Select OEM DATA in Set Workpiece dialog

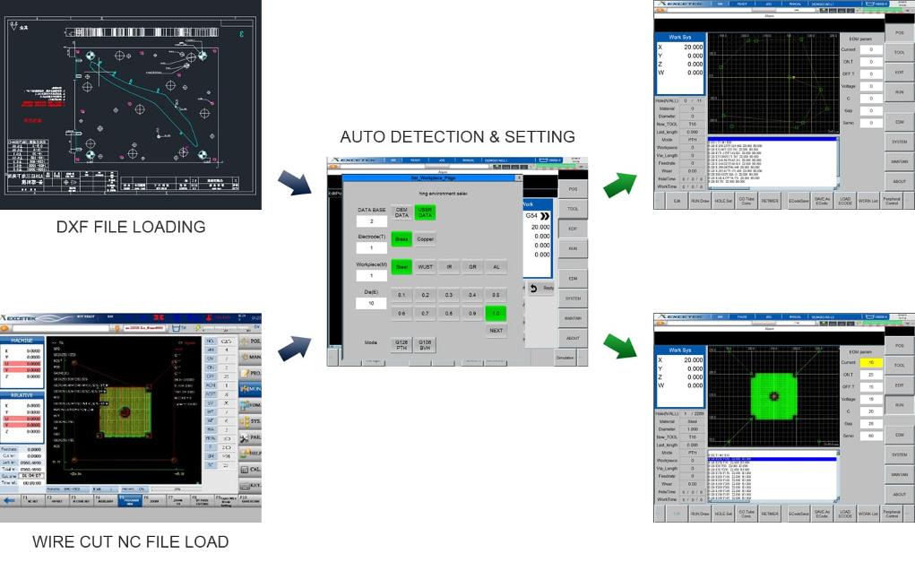coord(401,212)
